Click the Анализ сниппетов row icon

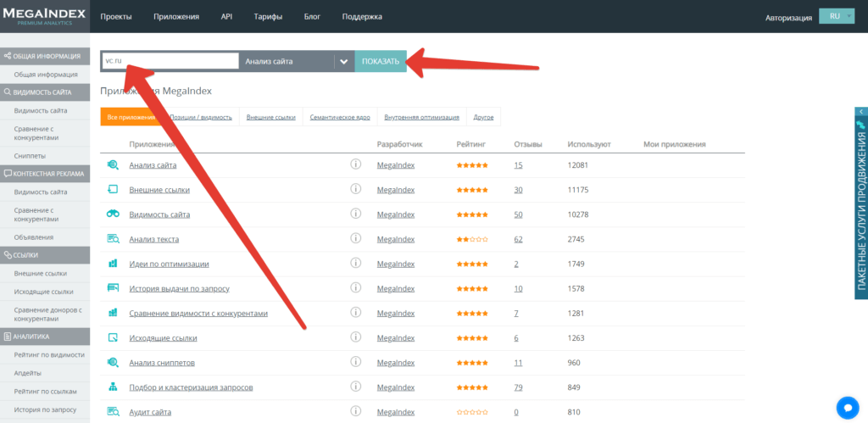click(x=113, y=363)
